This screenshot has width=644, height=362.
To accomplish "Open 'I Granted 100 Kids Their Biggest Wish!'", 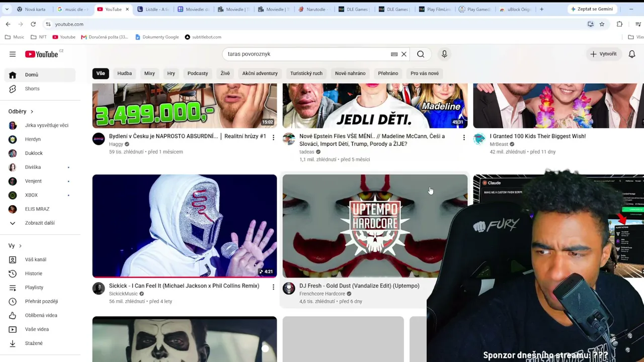I will point(538,136).
